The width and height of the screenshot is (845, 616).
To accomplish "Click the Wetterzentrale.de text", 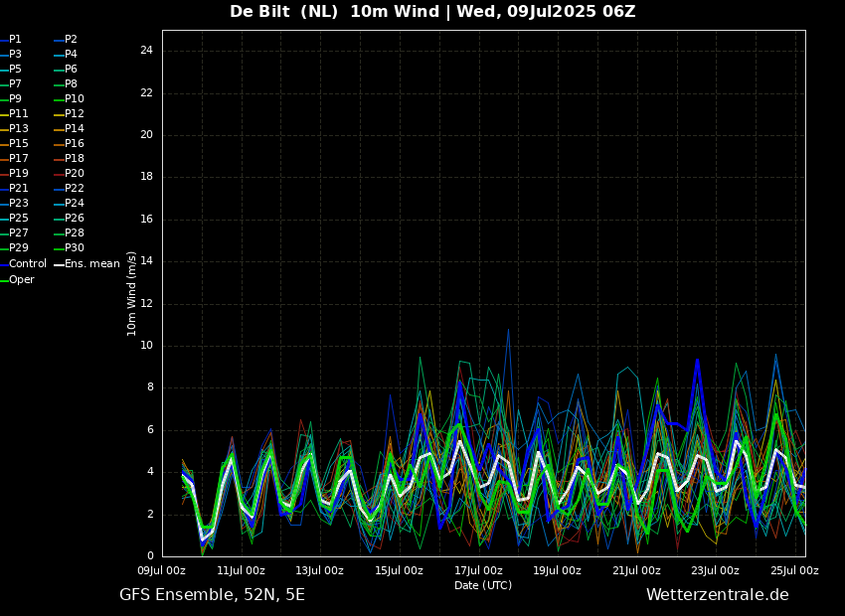I will (717, 595).
